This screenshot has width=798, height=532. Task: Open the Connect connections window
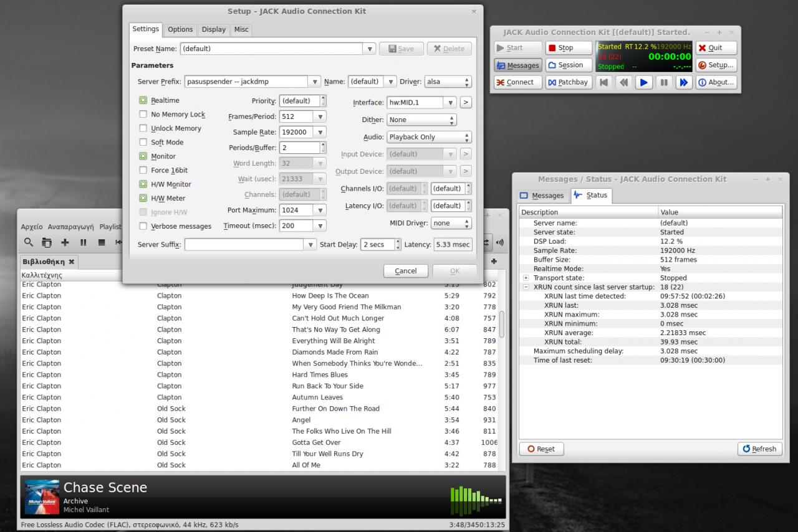(x=517, y=82)
